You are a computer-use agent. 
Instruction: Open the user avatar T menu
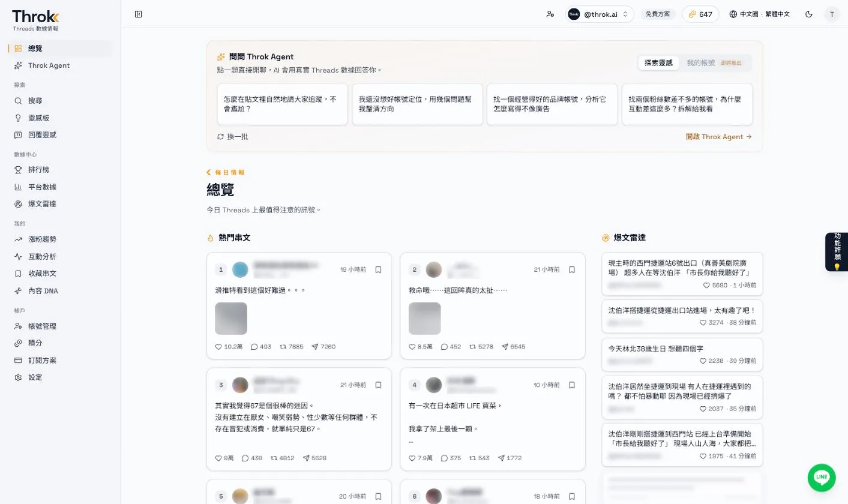point(832,14)
